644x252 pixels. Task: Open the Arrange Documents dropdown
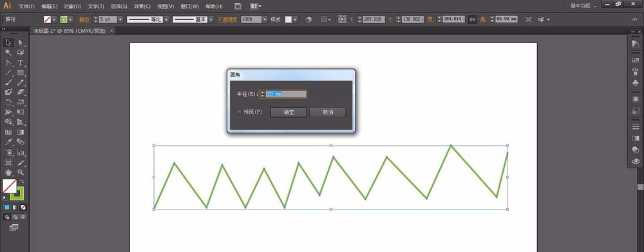coord(256,6)
